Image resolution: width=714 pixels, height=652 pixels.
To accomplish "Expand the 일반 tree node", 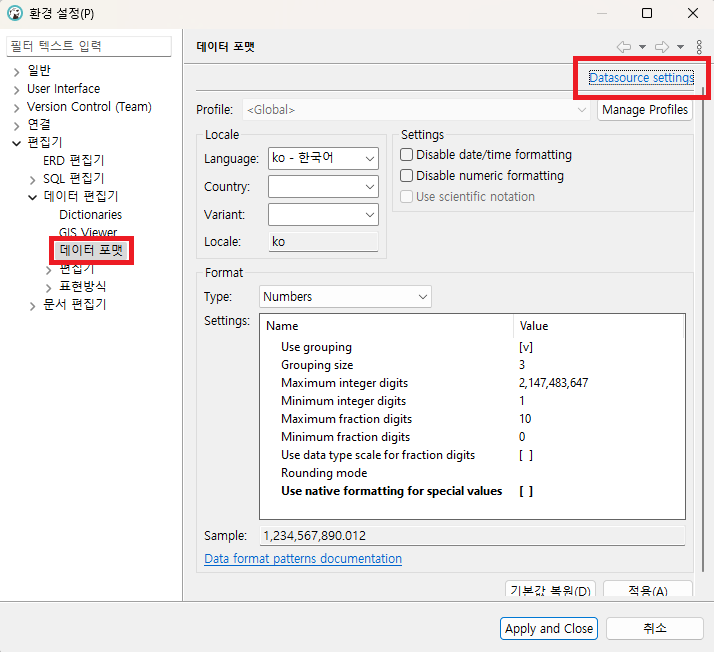I will [16, 71].
